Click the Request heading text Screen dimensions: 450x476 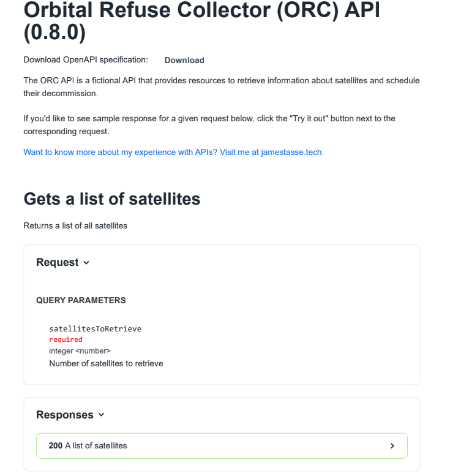pos(58,262)
